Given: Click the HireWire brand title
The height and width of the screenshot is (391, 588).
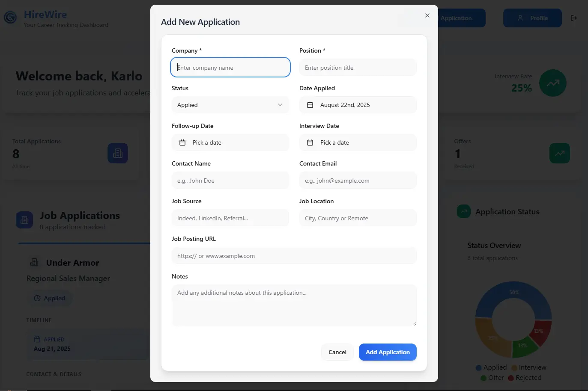Looking at the screenshot, I should pyautogui.click(x=45, y=15).
